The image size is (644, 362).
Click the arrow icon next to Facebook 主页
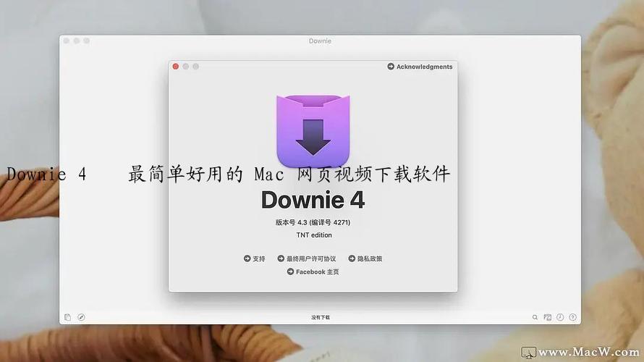[x=290, y=271]
